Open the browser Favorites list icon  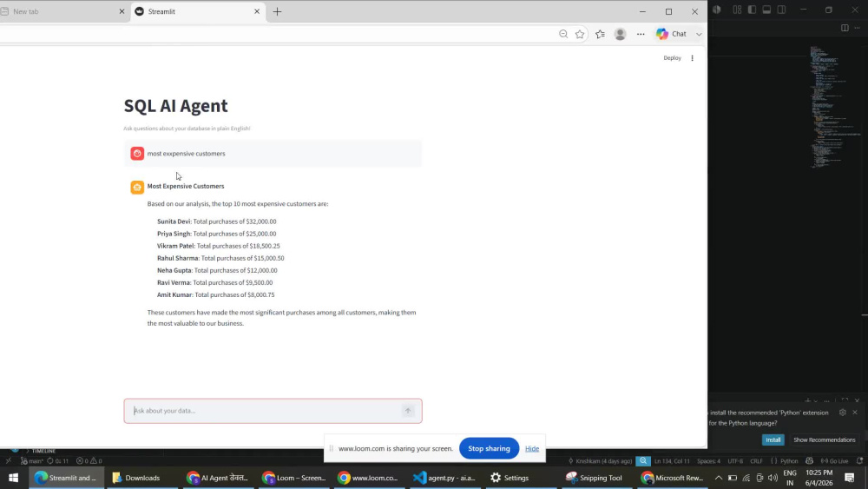pyautogui.click(x=600, y=34)
